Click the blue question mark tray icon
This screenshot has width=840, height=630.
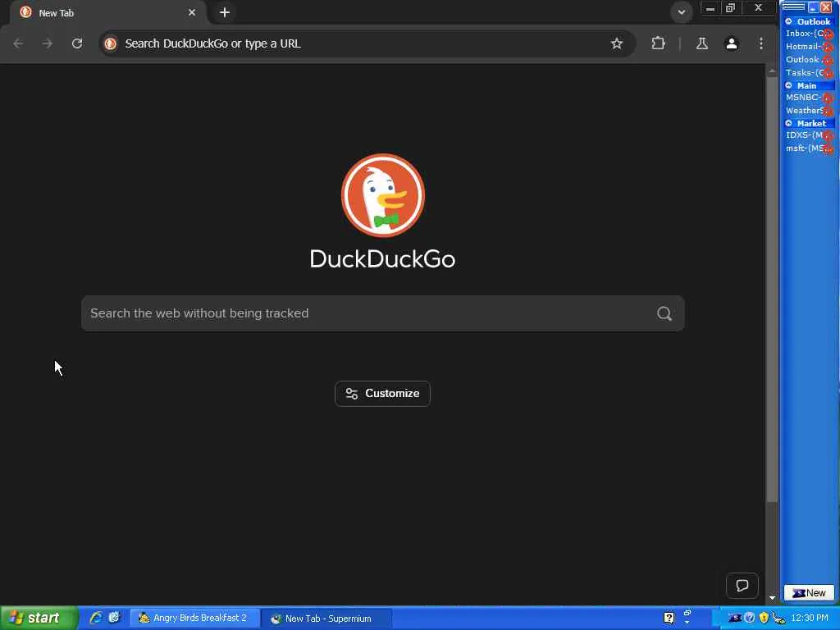click(x=750, y=618)
